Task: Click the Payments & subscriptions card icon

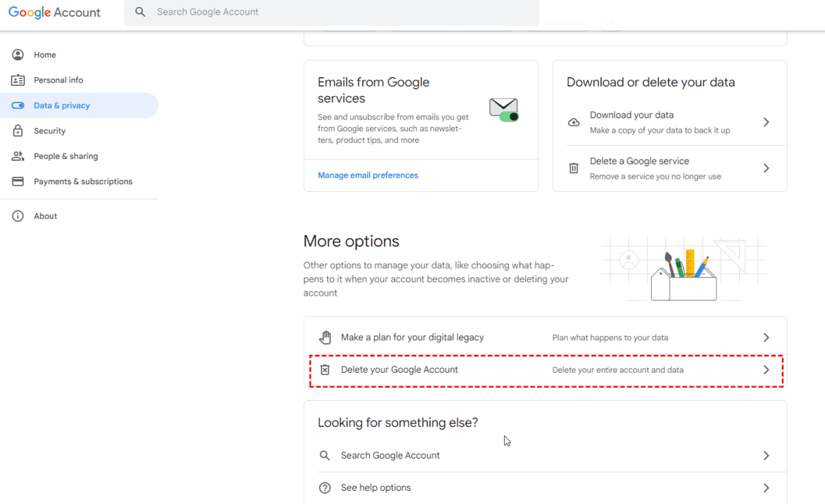Action: click(18, 182)
